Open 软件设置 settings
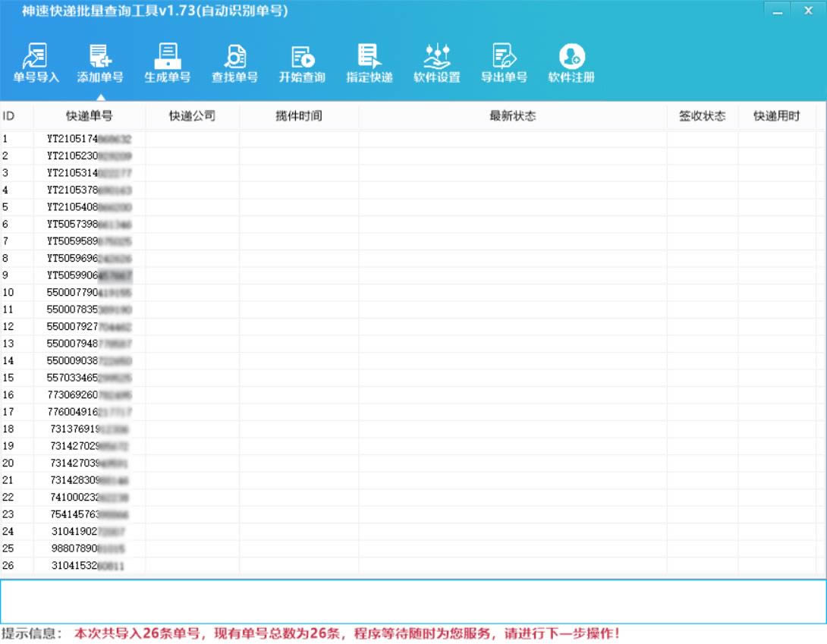The width and height of the screenshot is (827, 644). pos(437,63)
